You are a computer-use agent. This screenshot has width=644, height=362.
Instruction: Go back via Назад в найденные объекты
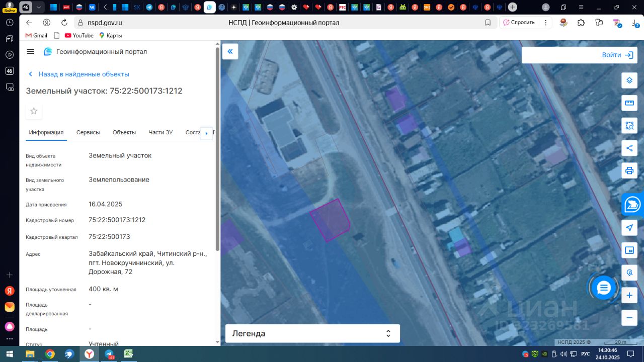click(x=78, y=74)
